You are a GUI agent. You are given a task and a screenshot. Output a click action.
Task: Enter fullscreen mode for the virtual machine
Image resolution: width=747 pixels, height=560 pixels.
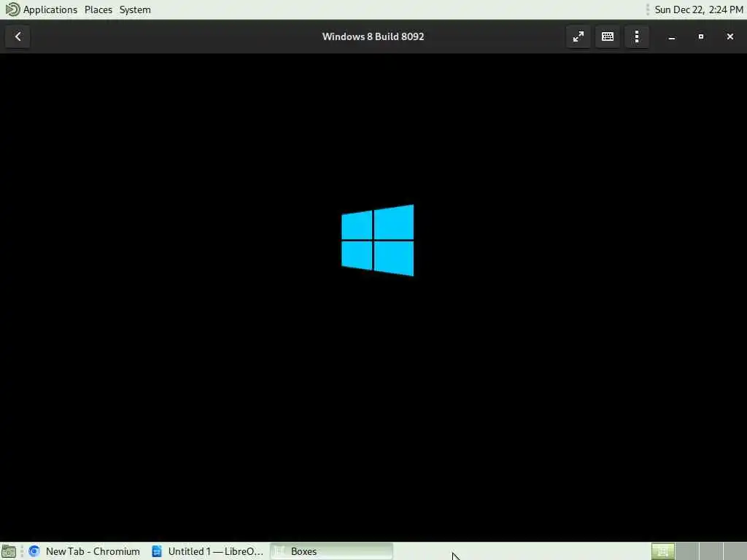coord(578,36)
